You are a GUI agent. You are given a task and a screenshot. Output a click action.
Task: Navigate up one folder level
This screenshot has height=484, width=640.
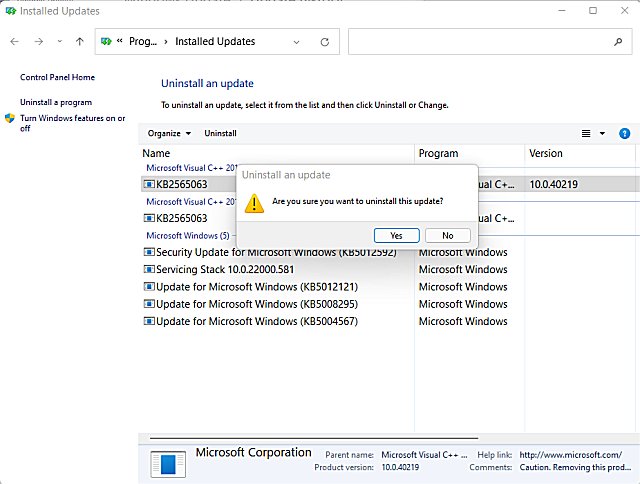(80, 41)
